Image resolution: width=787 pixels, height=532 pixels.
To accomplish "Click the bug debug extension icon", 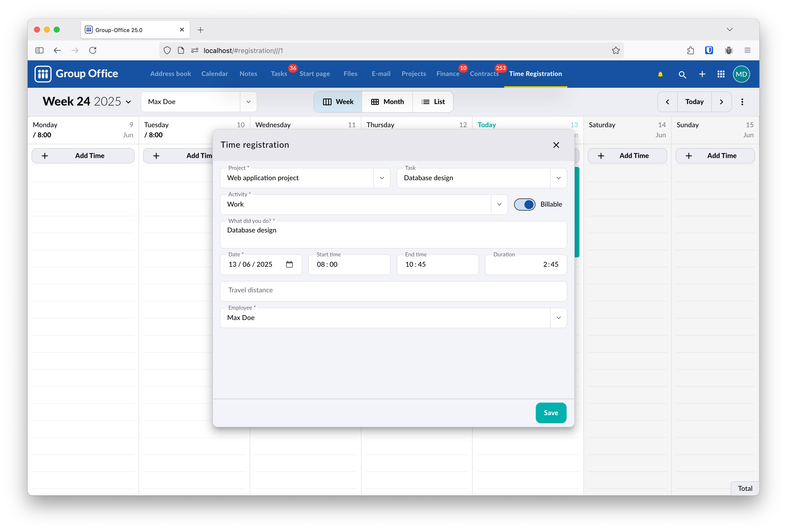I will point(728,51).
